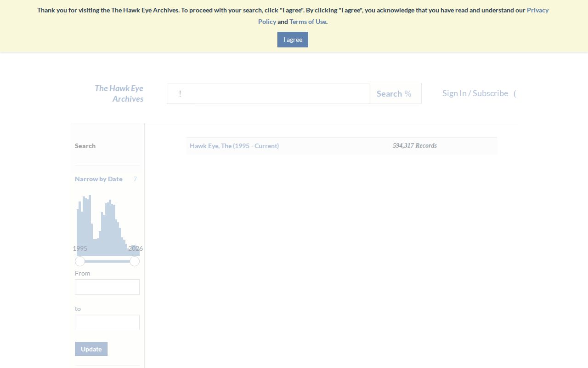The image size is (588, 368).
Task: Go to The Hawk Eye Archives home
Action: (119, 93)
